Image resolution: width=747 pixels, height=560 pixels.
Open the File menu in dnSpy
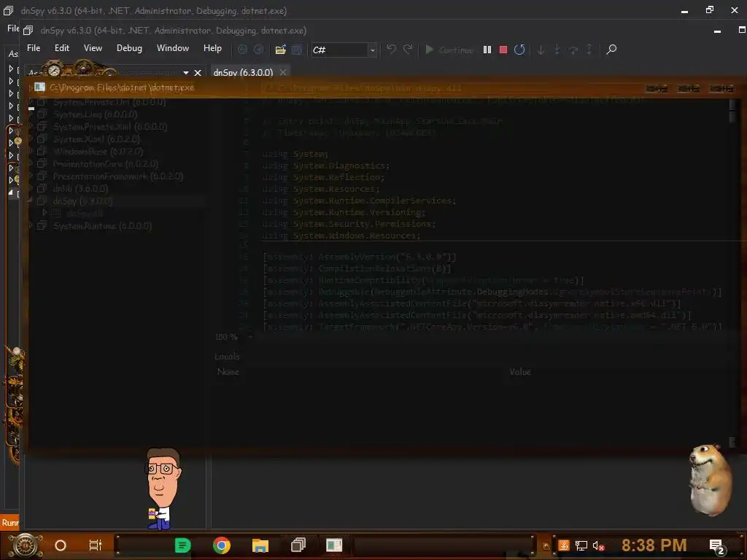pyautogui.click(x=34, y=48)
